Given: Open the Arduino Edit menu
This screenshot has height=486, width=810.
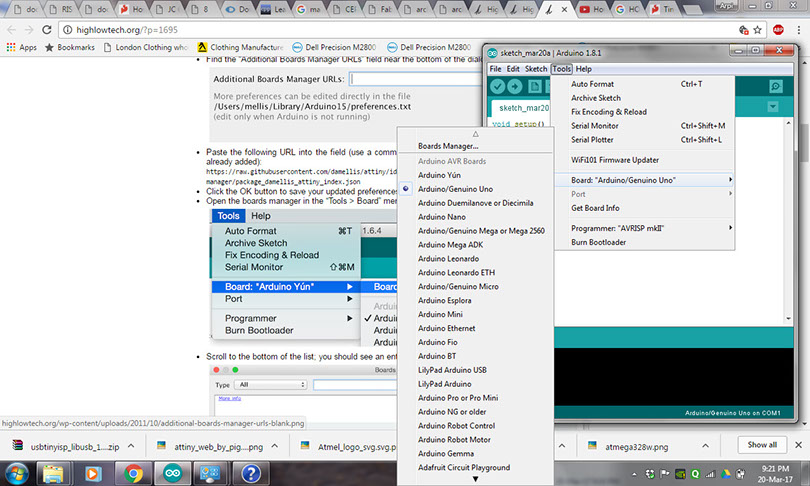Looking at the screenshot, I should coord(513,69).
